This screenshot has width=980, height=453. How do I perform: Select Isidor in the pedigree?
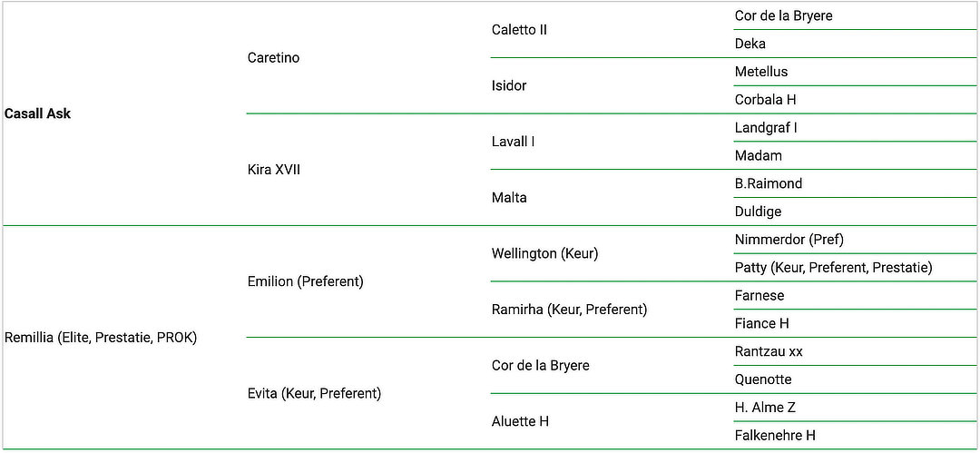[509, 85]
